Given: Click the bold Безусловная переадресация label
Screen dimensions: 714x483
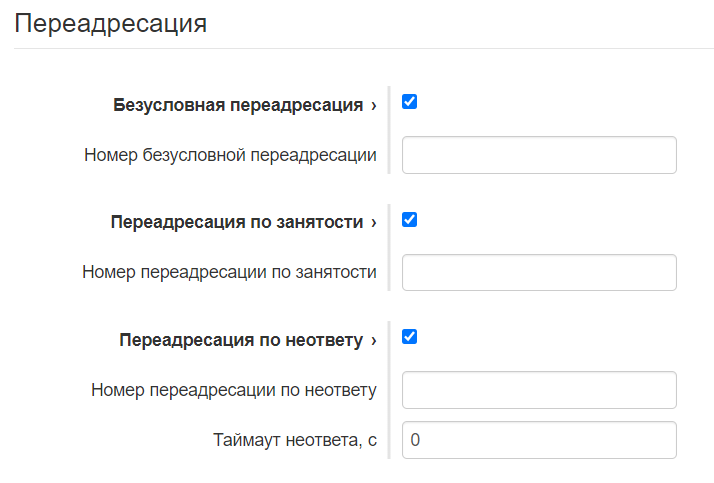Looking at the screenshot, I should [238, 105].
